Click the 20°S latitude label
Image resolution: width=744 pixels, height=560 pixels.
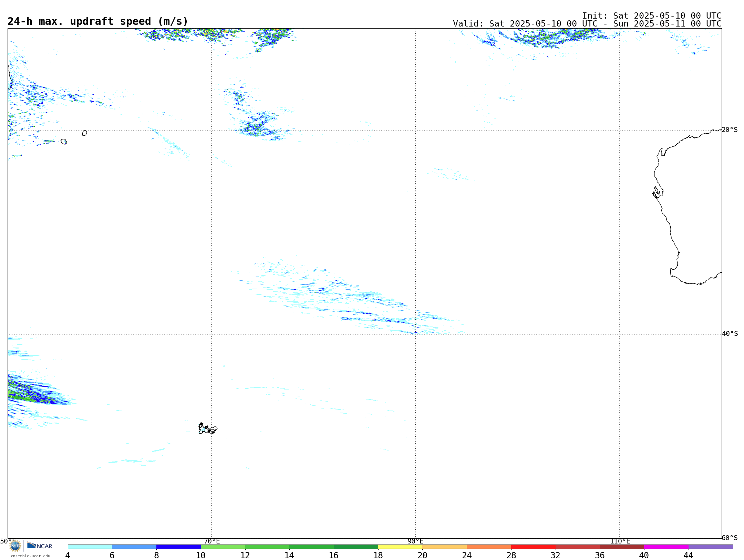click(730, 130)
